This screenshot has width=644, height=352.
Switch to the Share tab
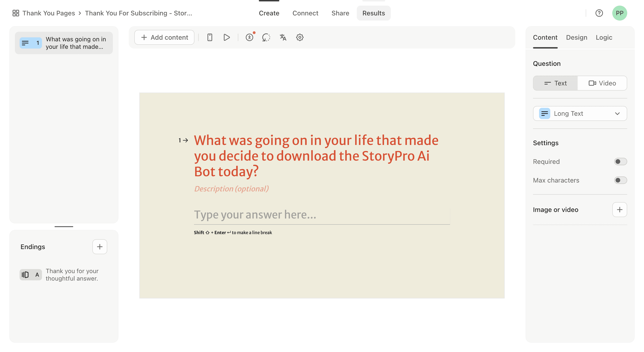340,13
